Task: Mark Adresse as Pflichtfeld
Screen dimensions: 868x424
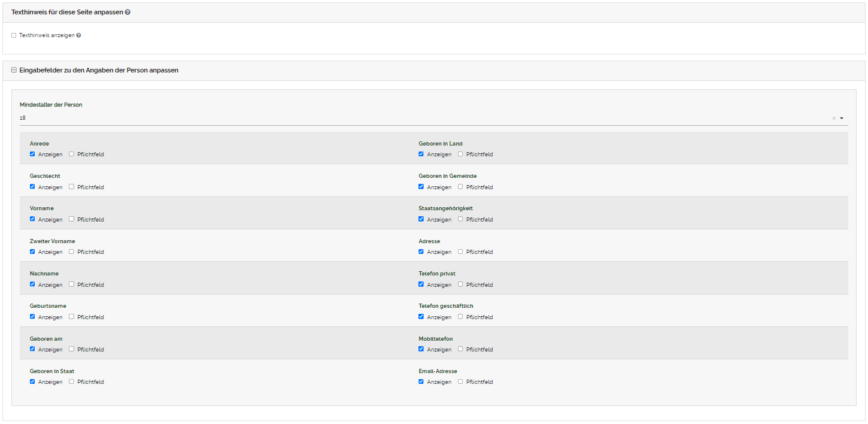Action: pyautogui.click(x=460, y=252)
